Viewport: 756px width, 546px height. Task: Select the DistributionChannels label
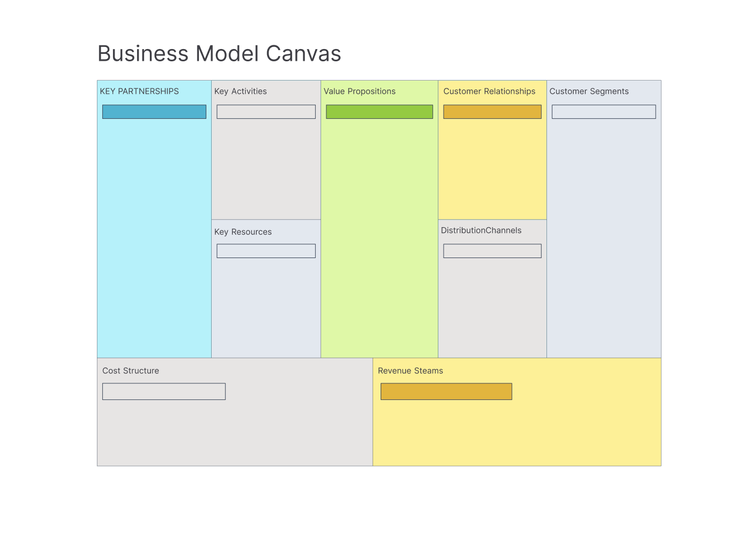pos(481,230)
